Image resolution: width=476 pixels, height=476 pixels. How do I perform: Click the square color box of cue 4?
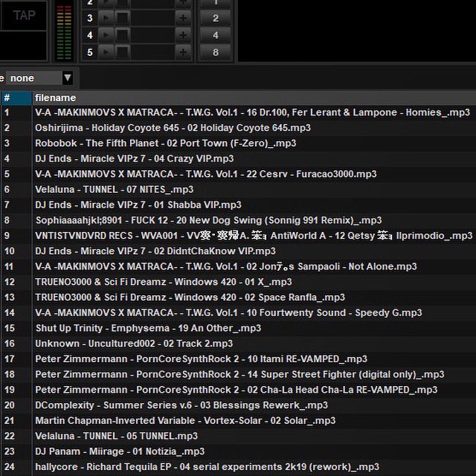tap(122, 35)
